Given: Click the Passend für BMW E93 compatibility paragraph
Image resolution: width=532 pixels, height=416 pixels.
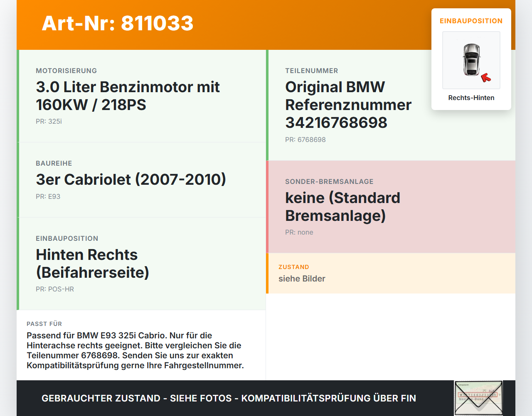Looking at the screenshot, I should (x=135, y=350).
